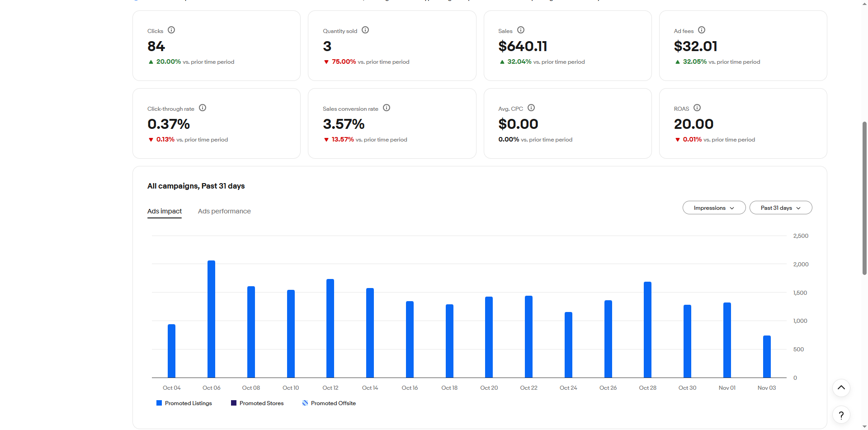This screenshot has height=430, width=868.
Task: Click the 75.00% quantity sold change
Action: [x=344, y=62]
